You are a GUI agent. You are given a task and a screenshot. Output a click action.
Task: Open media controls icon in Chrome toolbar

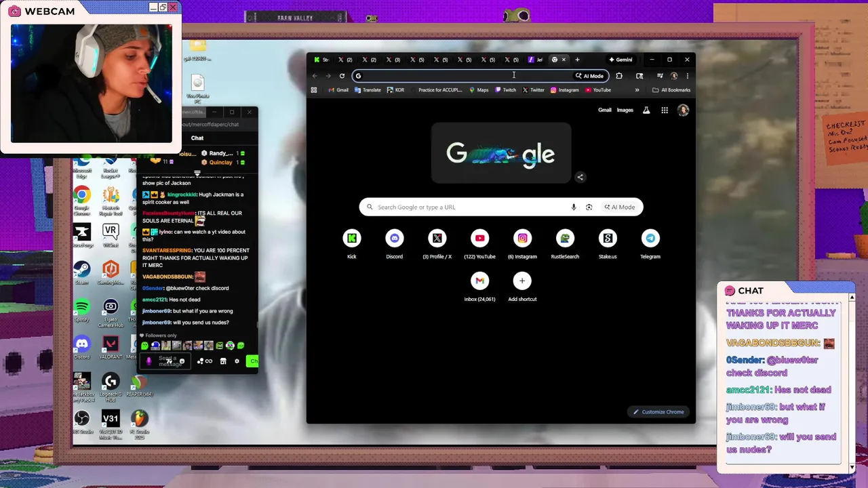pyautogui.click(x=659, y=76)
